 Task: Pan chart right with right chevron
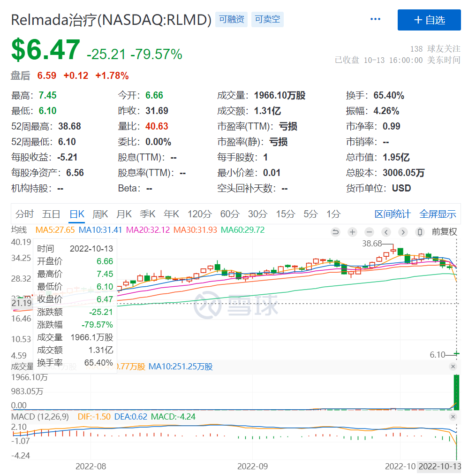[403, 232]
